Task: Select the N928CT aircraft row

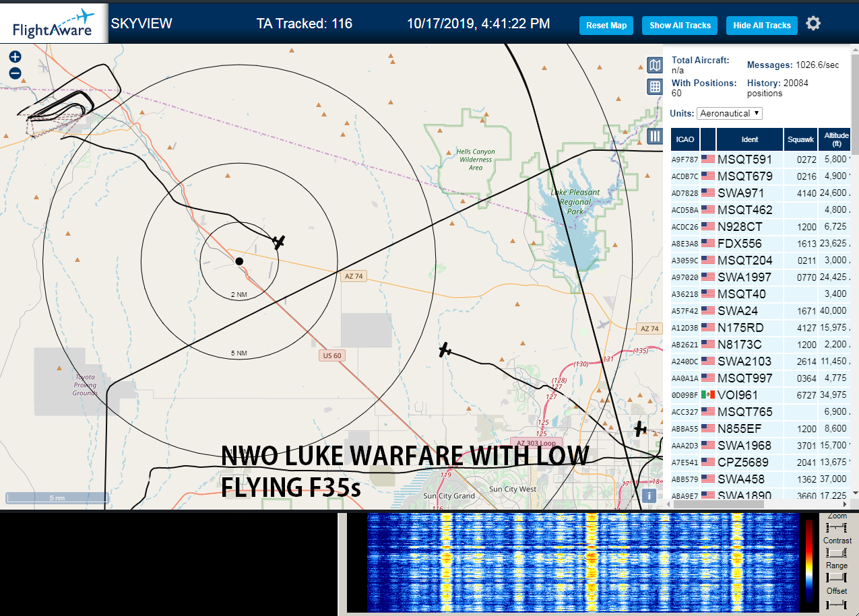Action: 761,227
